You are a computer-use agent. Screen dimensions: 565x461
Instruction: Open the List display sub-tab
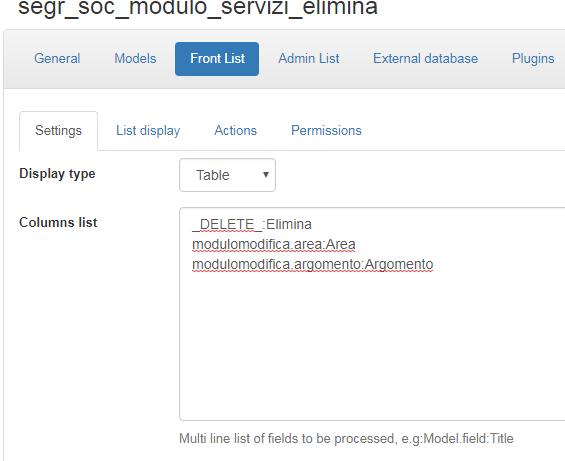148,130
